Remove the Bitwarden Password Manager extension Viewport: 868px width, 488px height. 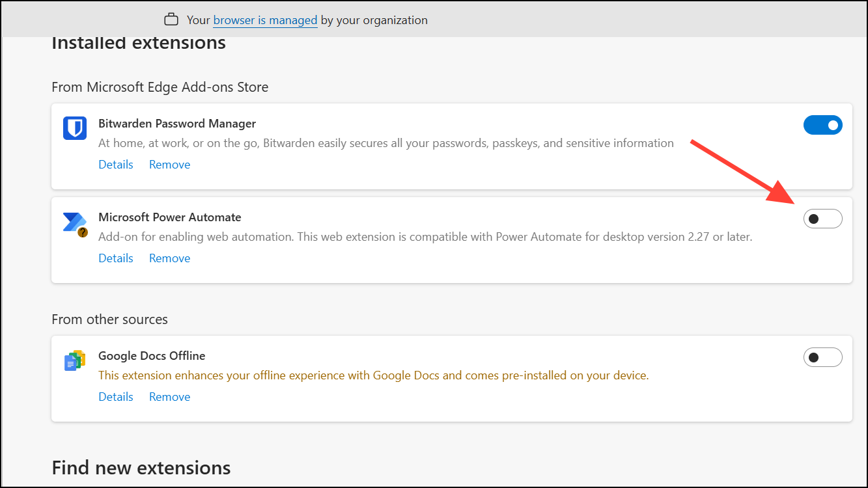pos(169,164)
